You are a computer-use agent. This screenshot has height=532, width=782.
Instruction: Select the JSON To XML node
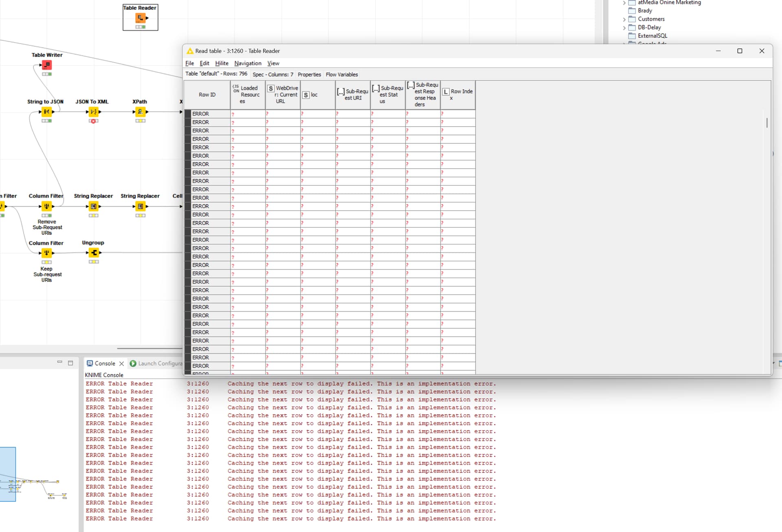(93, 112)
